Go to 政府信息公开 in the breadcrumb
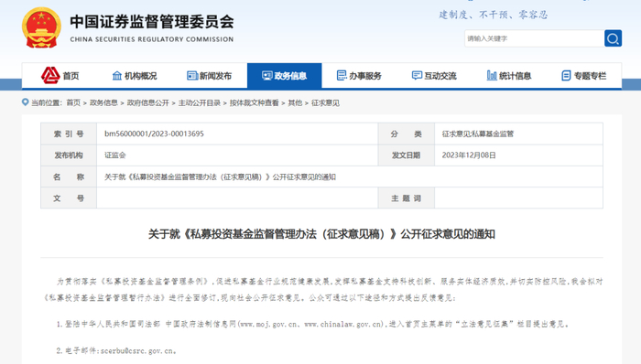This screenshot has width=641, height=364. 148,102
